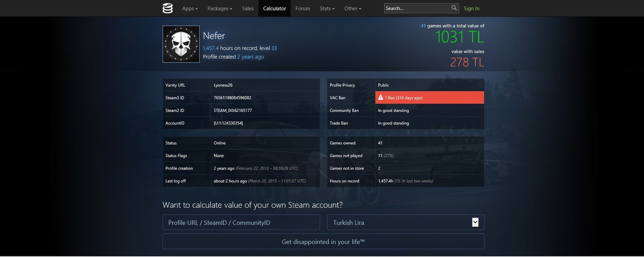Click the Profile creation date February 22, 2013
This screenshot has height=257, width=644.
pos(267,168)
